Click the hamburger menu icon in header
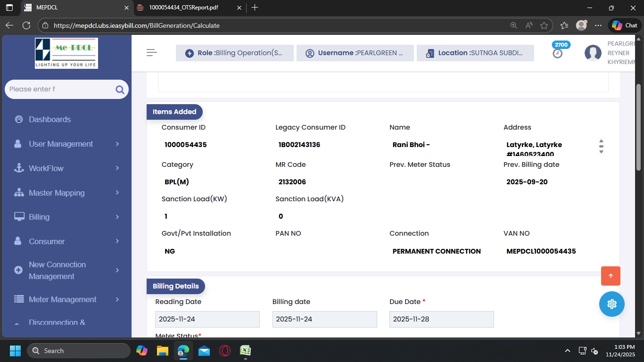The width and height of the screenshot is (644, 362). click(x=151, y=53)
